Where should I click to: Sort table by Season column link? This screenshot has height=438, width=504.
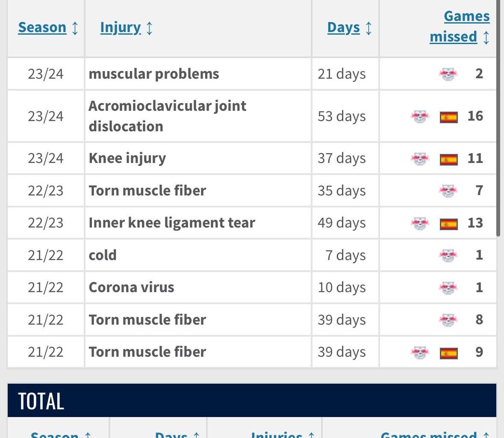pyautogui.click(x=42, y=27)
